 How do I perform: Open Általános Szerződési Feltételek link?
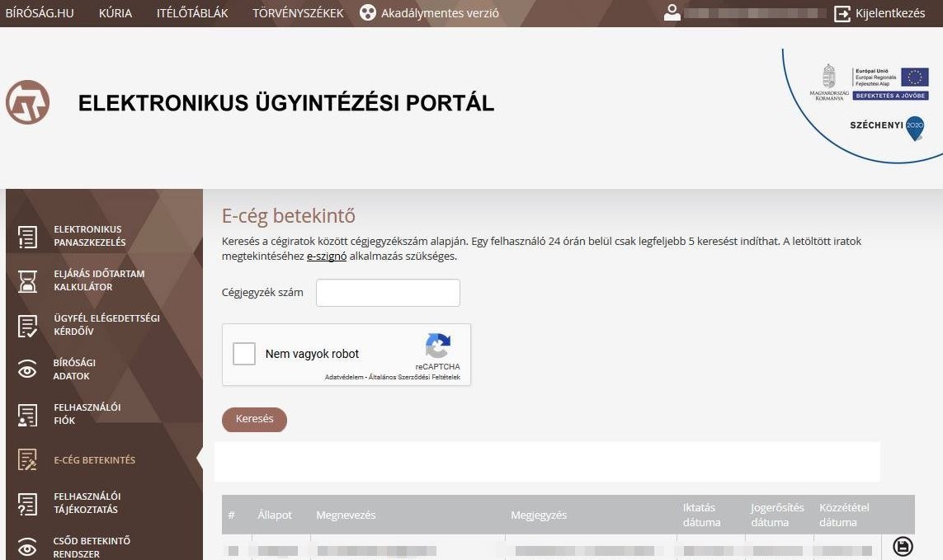click(414, 377)
